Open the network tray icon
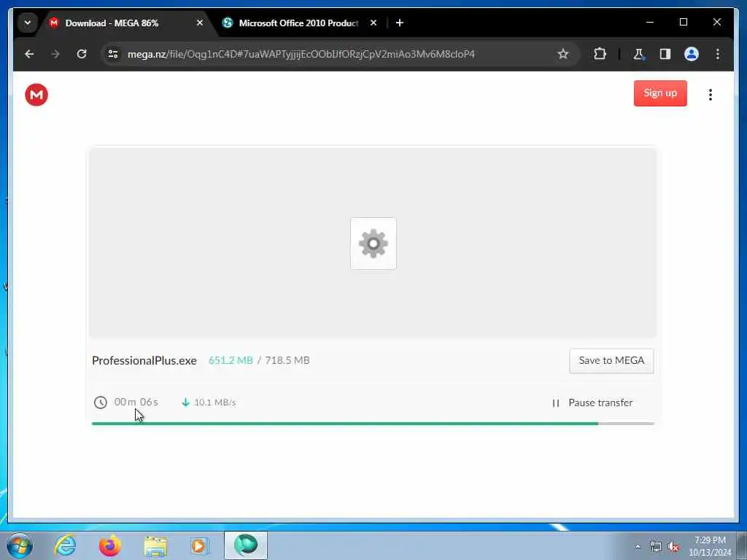Screen dimensions: 747x560 point(656,547)
